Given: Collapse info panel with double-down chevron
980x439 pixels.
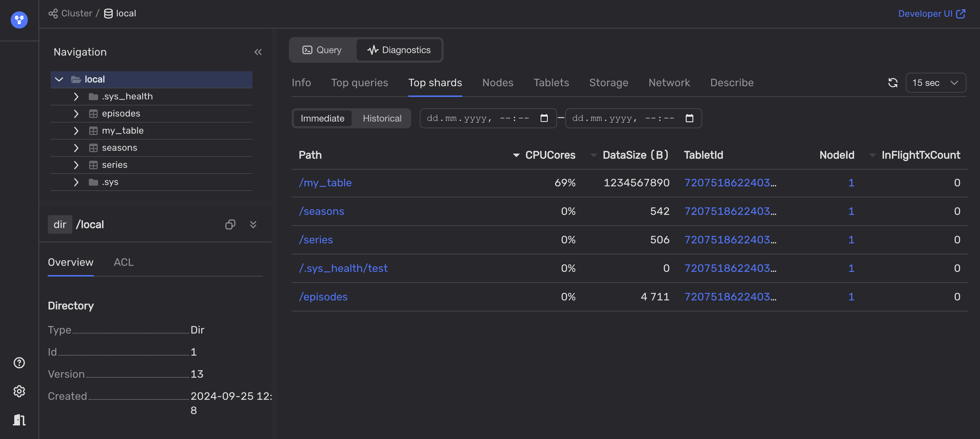Looking at the screenshot, I should [x=253, y=224].
